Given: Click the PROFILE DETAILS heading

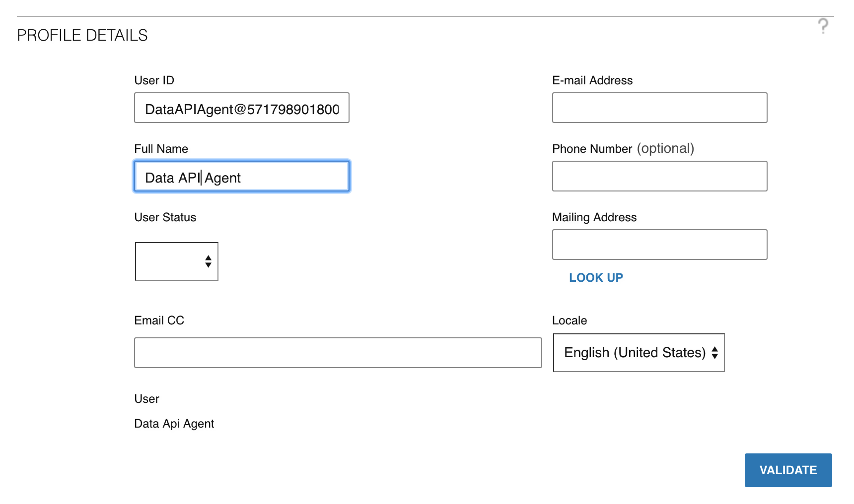Looking at the screenshot, I should pyautogui.click(x=82, y=35).
